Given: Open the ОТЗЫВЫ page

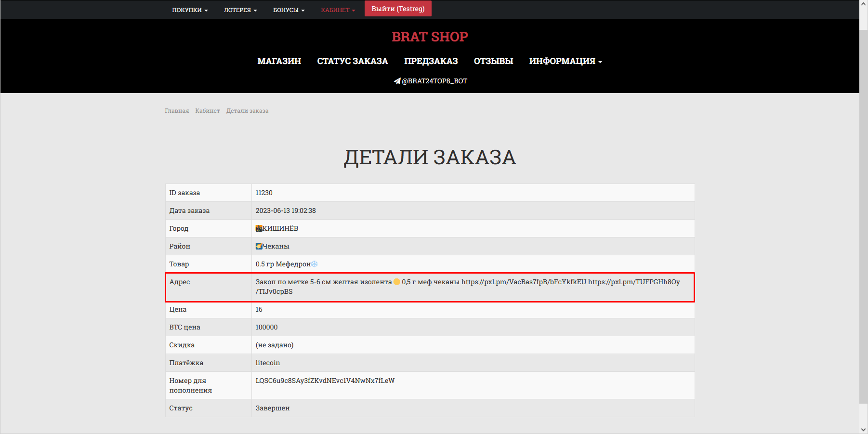Looking at the screenshot, I should (493, 61).
